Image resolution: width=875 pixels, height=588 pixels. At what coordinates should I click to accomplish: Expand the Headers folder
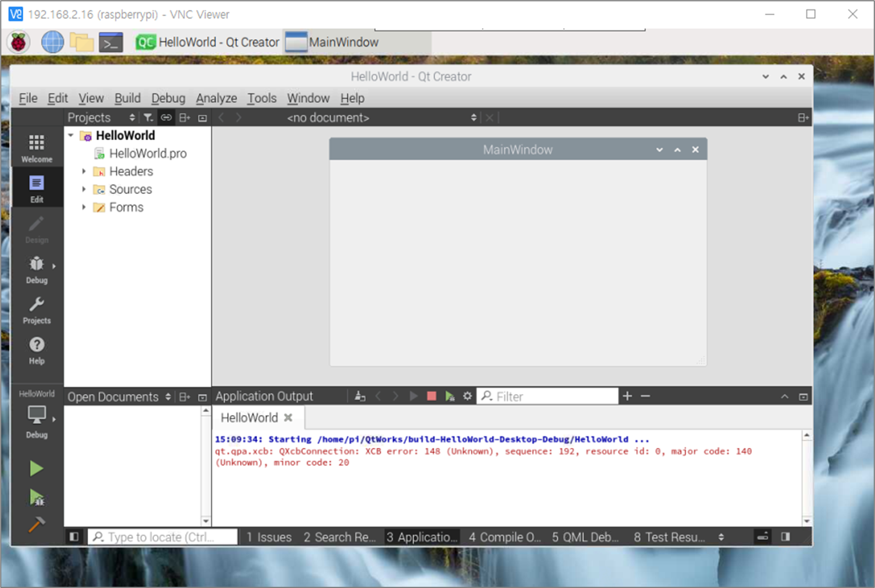(84, 171)
